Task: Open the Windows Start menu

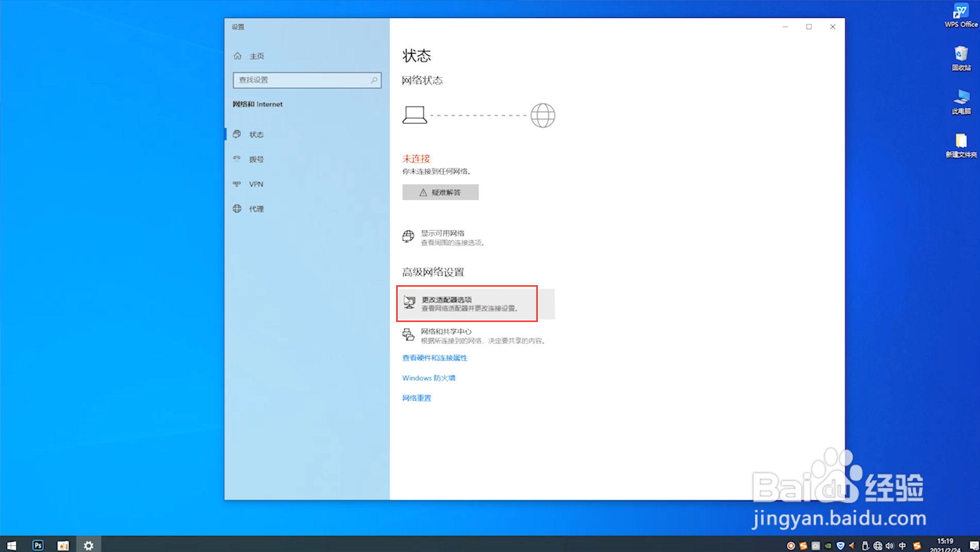Action: [x=12, y=545]
